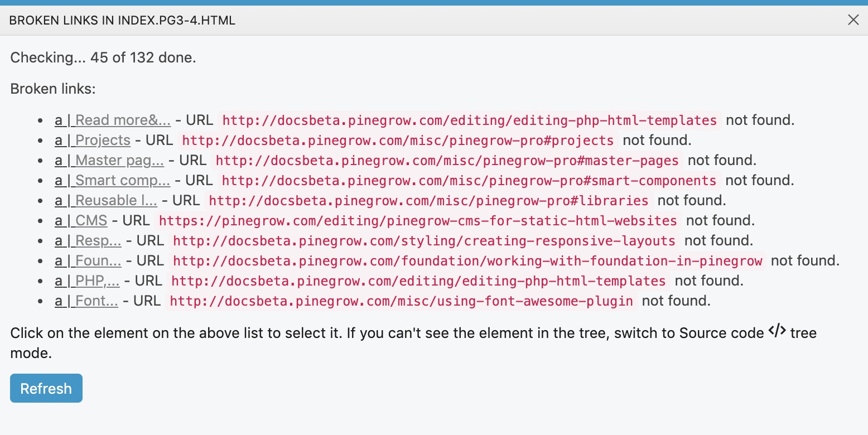Close the Broken Links dialog
This screenshot has width=868, height=435.
[853, 20]
